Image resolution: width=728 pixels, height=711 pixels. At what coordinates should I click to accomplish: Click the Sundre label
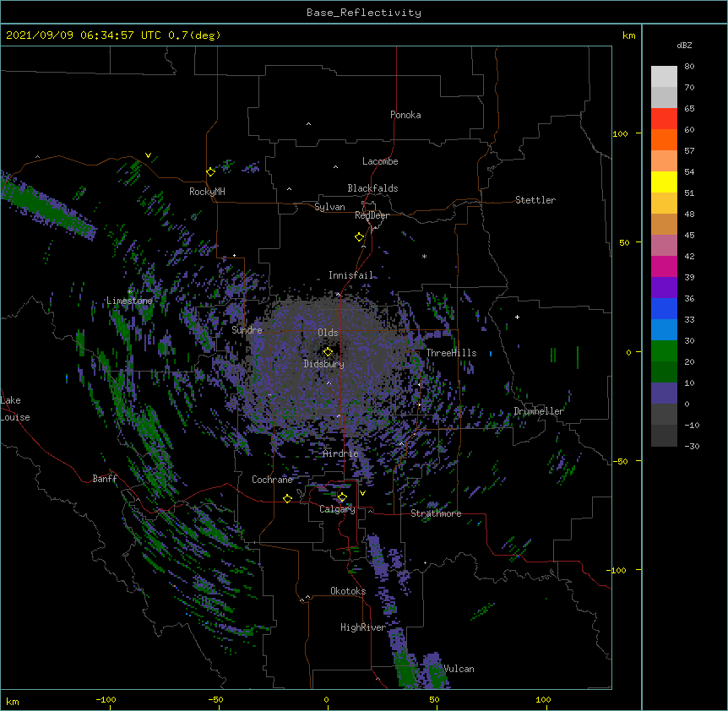click(247, 330)
